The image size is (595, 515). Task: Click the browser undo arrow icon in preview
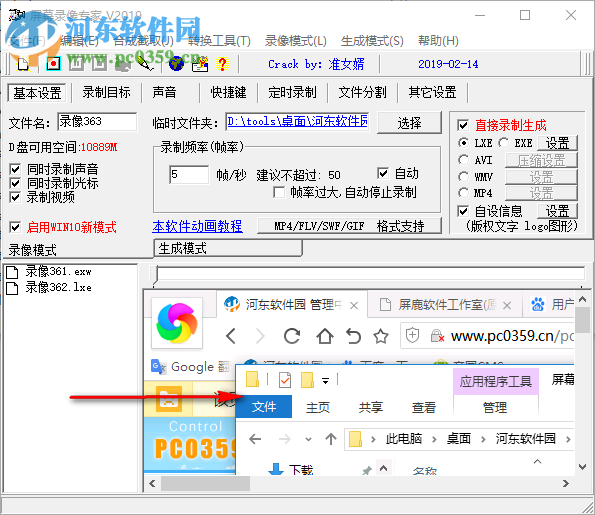(353, 336)
